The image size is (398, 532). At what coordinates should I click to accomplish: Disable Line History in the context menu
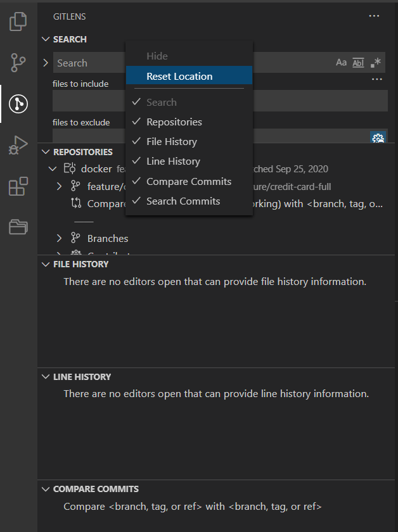pyautogui.click(x=173, y=161)
